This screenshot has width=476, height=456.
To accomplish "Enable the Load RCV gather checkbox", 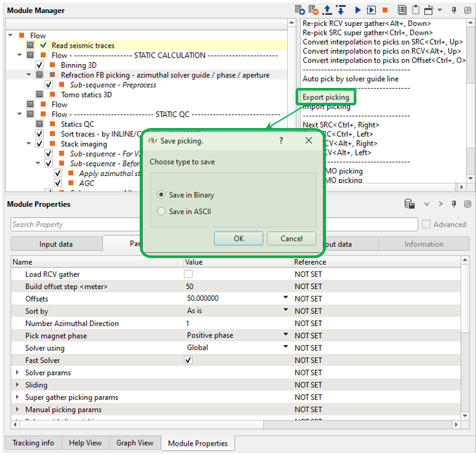I will 188,274.
